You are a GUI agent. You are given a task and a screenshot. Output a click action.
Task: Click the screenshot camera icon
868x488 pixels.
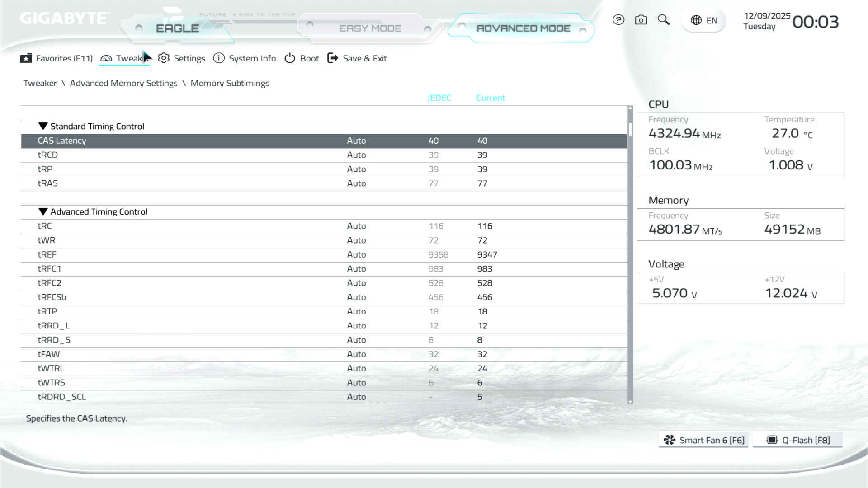click(x=641, y=20)
